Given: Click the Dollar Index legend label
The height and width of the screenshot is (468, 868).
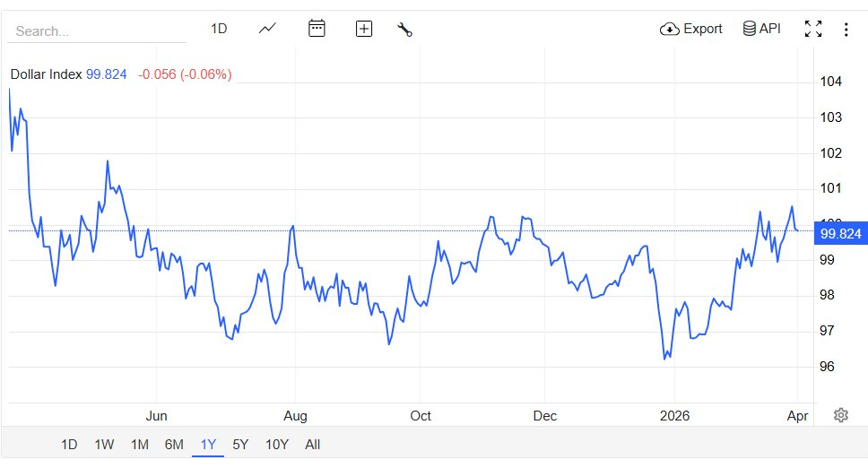Looking at the screenshot, I should 46,74.
